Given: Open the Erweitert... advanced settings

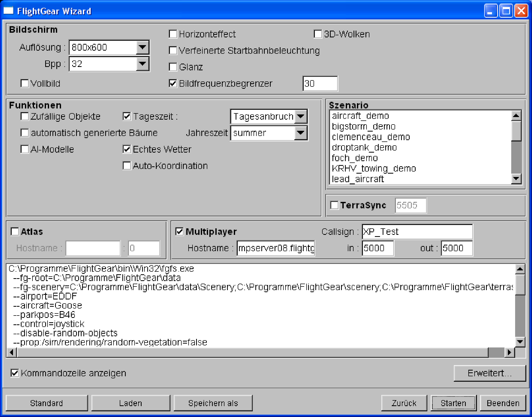Looking at the screenshot, I should point(489,373).
